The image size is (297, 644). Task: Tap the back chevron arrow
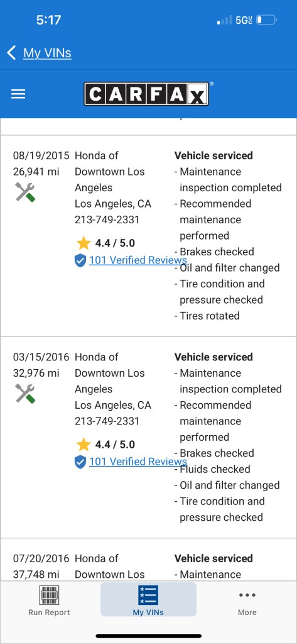[11, 53]
